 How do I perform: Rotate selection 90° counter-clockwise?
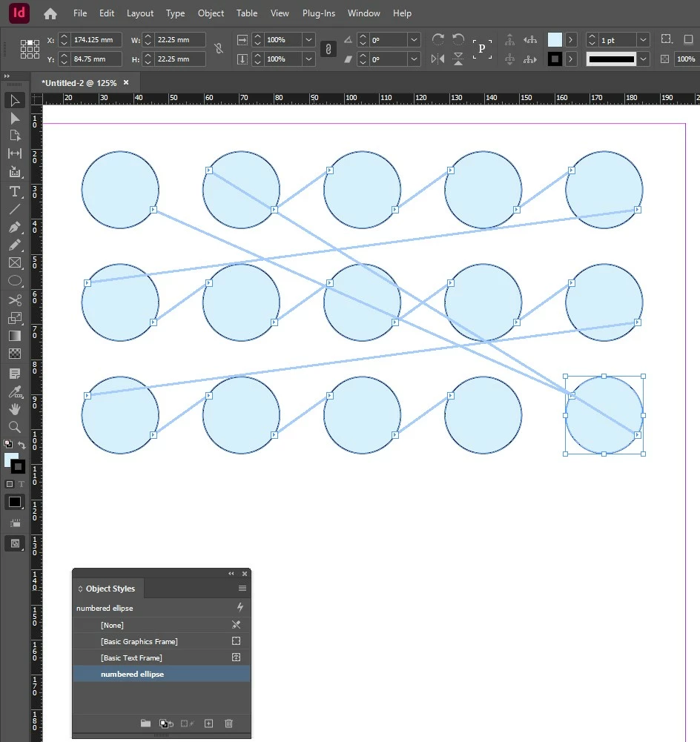(x=458, y=39)
